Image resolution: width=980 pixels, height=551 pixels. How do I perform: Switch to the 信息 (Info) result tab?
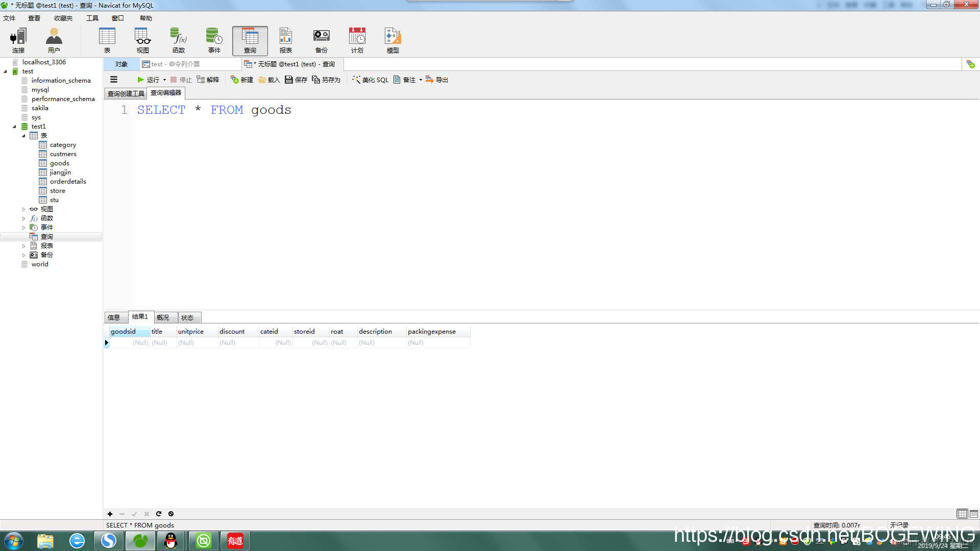click(114, 317)
